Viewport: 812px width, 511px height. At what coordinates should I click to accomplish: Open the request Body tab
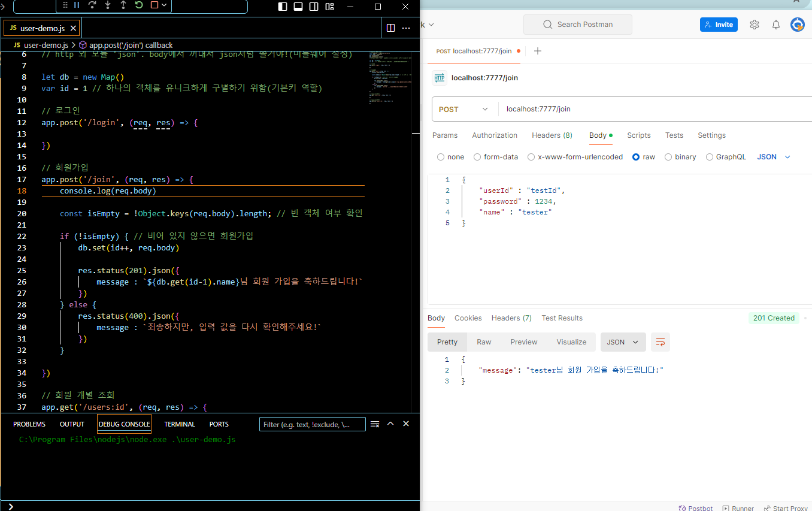click(601, 135)
